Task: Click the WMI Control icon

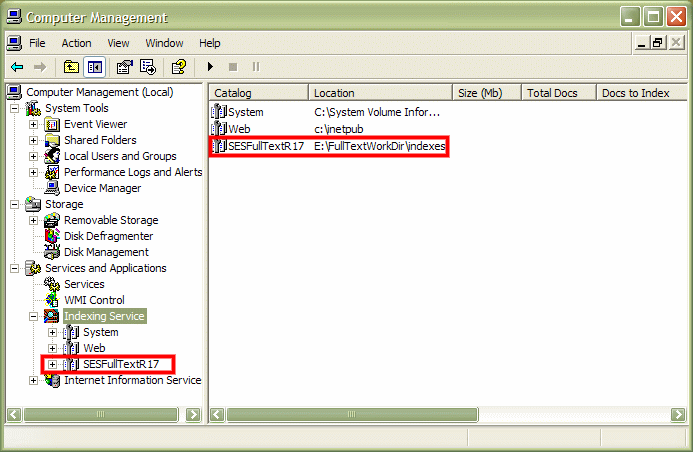Action: 52,300
